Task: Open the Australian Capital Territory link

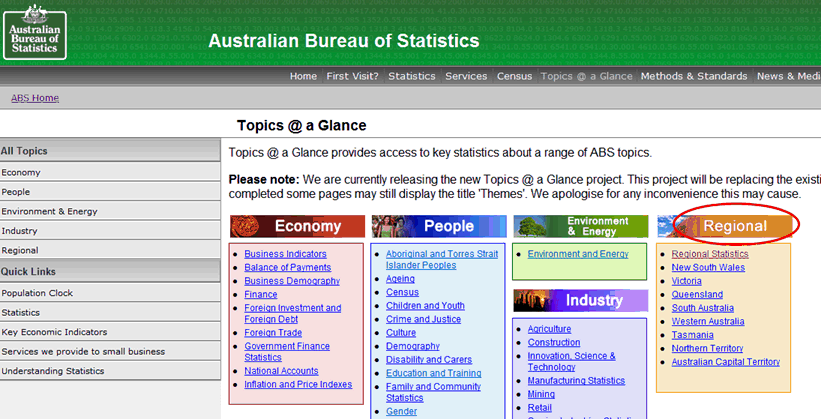Action: (726, 362)
